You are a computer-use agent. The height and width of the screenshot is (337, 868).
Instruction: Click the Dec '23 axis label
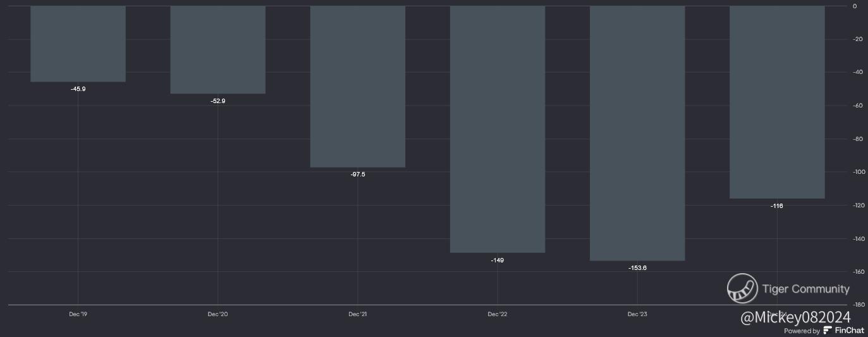637,314
